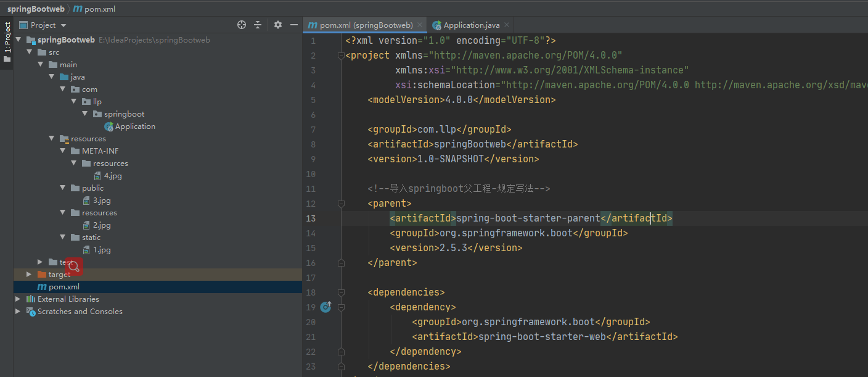868x377 pixels.
Task: Open Project panel settings gear
Action: pos(278,25)
